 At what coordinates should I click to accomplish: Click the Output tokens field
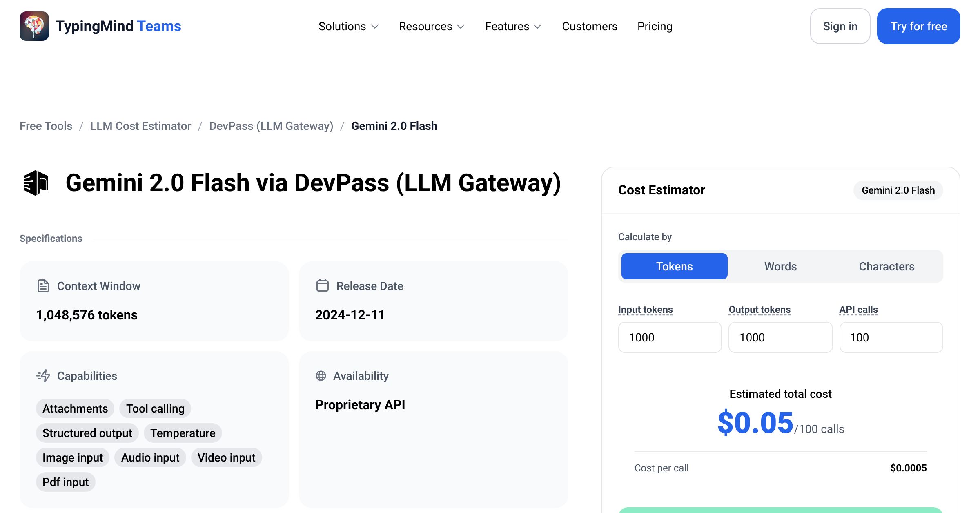click(781, 337)
